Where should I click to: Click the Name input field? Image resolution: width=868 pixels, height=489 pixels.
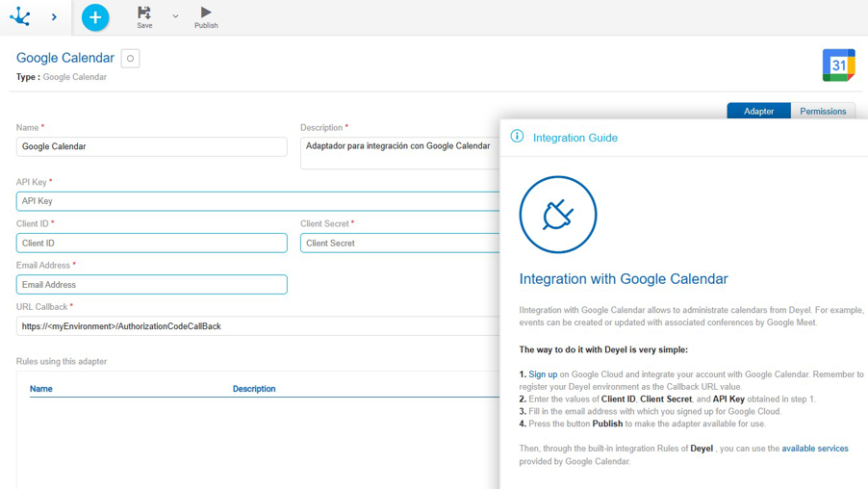pos(152,146)
